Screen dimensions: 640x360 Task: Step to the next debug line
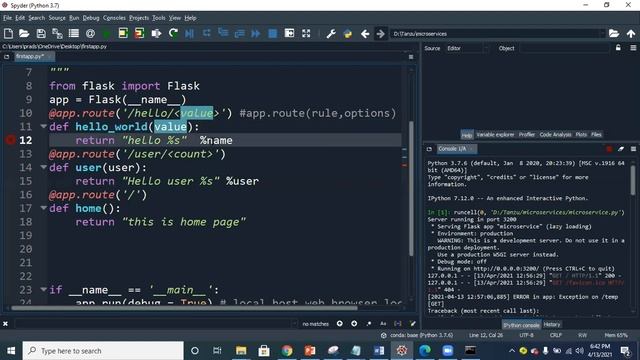207,33
